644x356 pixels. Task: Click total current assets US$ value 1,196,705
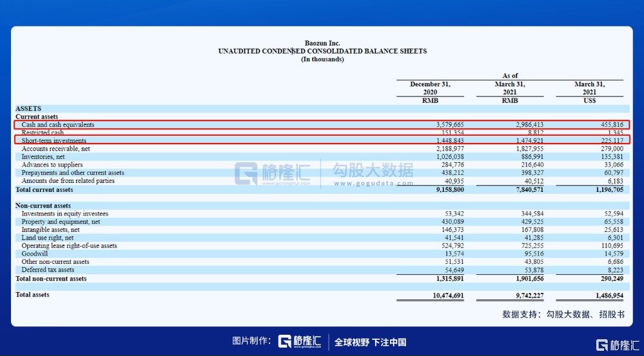[609, 190]
